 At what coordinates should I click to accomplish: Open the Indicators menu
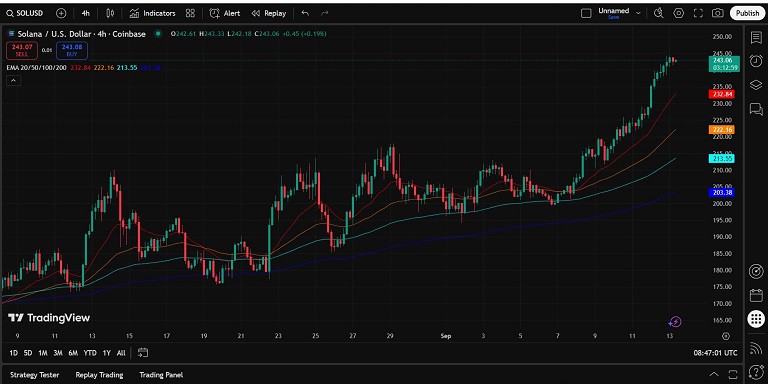click(152, 13)
